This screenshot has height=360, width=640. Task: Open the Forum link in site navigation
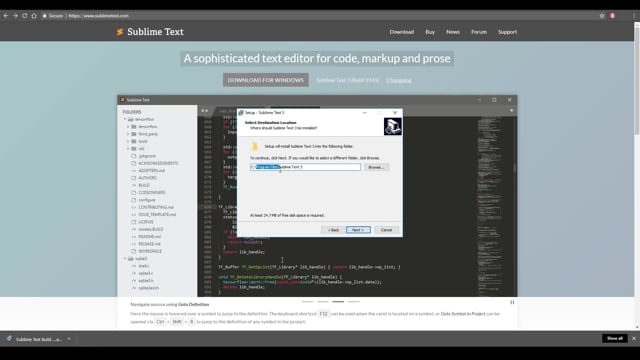pos(479,32)
